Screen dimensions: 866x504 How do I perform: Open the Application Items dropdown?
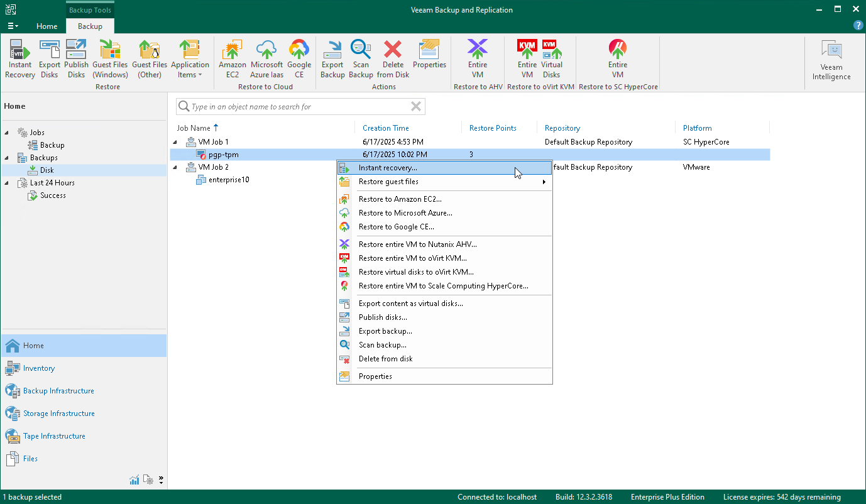[190, 59]
